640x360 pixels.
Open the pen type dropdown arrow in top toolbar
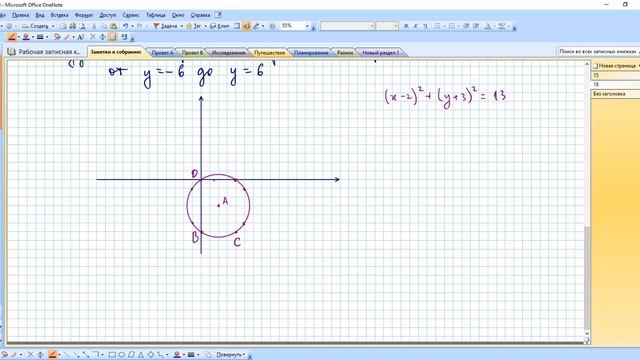pos(19,37)
